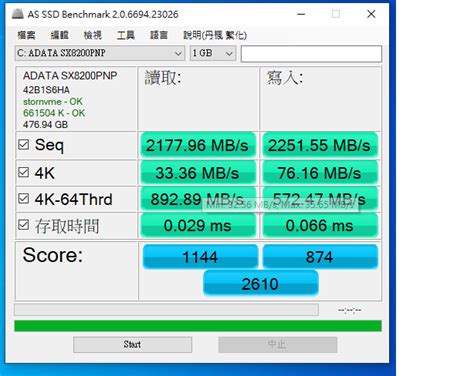Open the 檢視 menu

pos(92,35)
